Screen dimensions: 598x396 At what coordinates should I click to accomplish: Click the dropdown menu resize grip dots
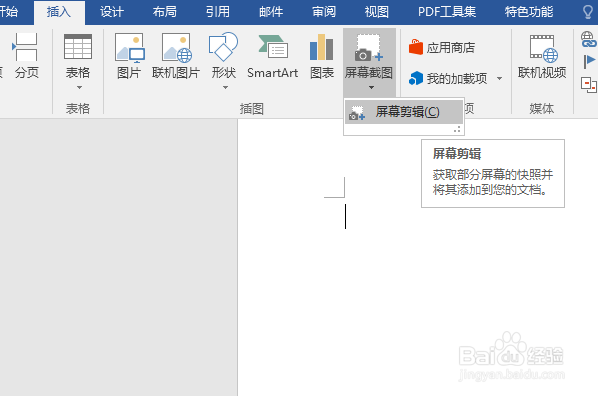click(x=457, y=130)
